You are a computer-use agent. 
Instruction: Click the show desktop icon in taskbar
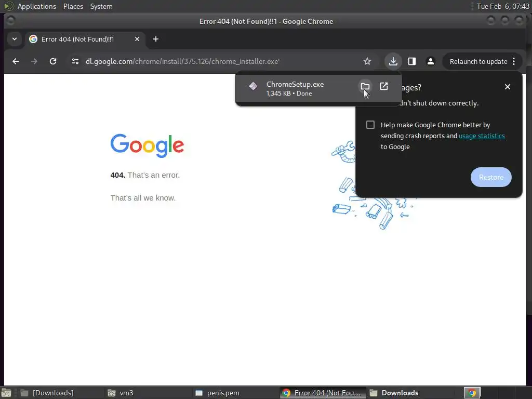point(6,393)
